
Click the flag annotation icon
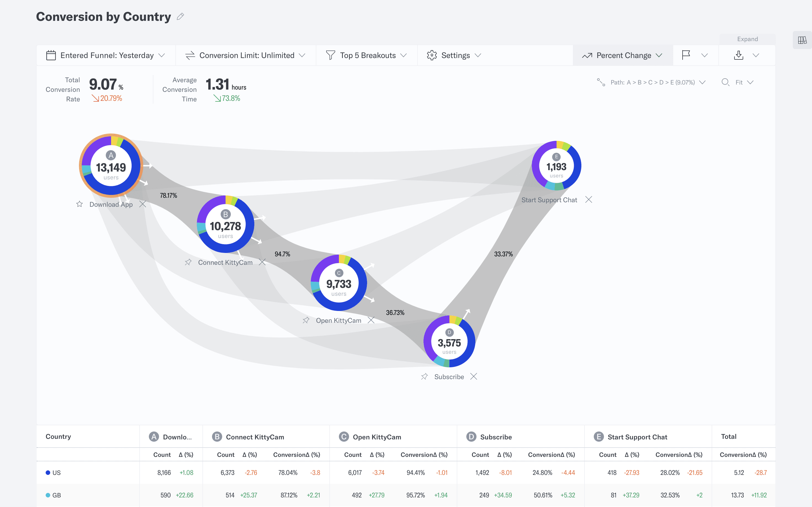[687, 55]
